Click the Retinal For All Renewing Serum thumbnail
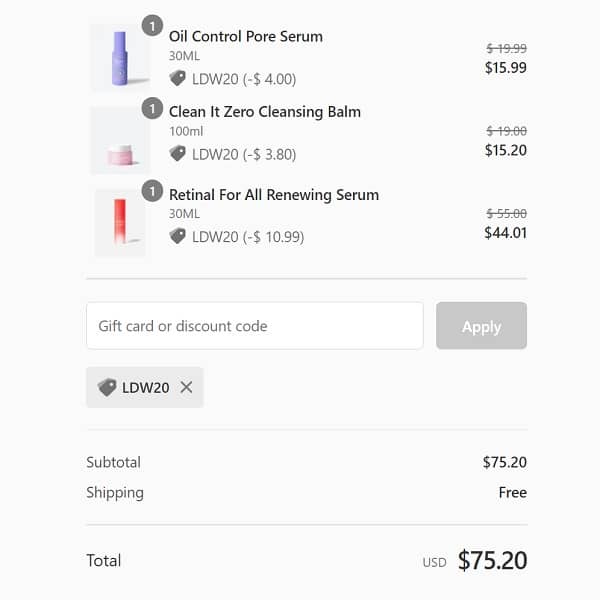600x600 pixels. tap(120, 223)
